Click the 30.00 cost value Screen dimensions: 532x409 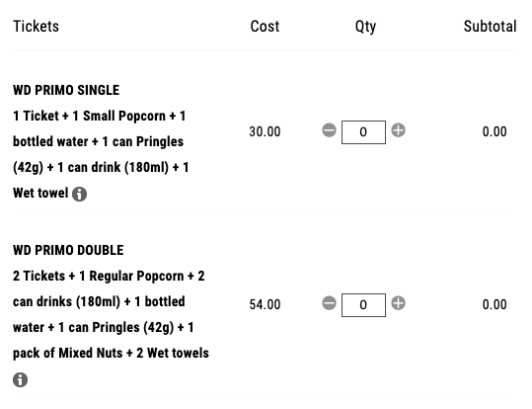pos(265,131)
